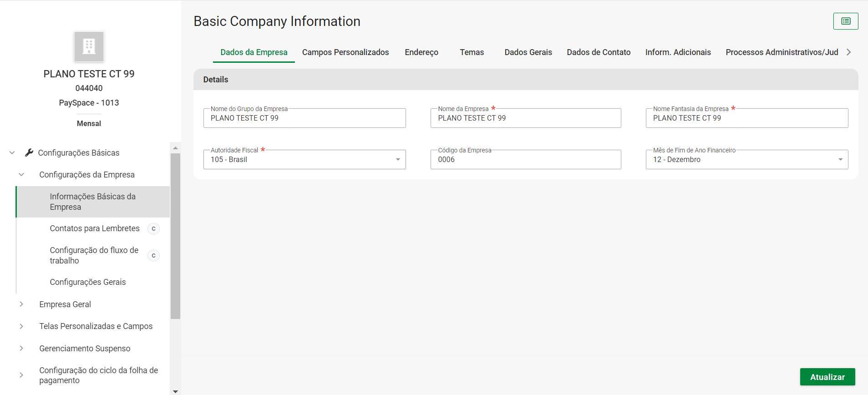Screen dimensions: 868x395
Task: Open the Dados de Contato tab
Action: click(x=599, y=52)
